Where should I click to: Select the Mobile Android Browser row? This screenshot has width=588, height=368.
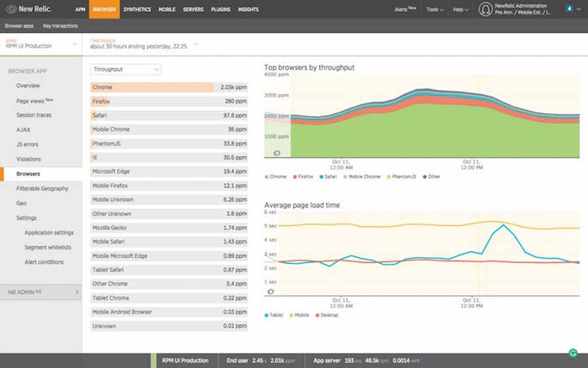(x=169, y=312)
